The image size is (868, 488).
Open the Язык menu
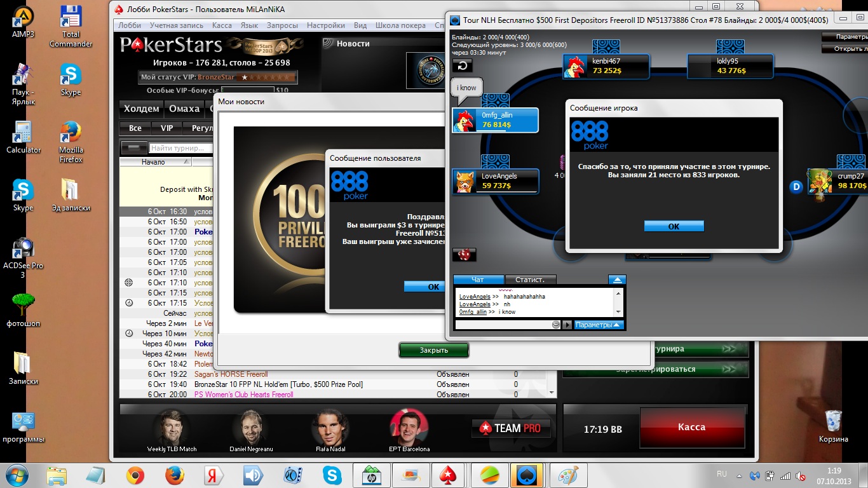pos(250,25)
